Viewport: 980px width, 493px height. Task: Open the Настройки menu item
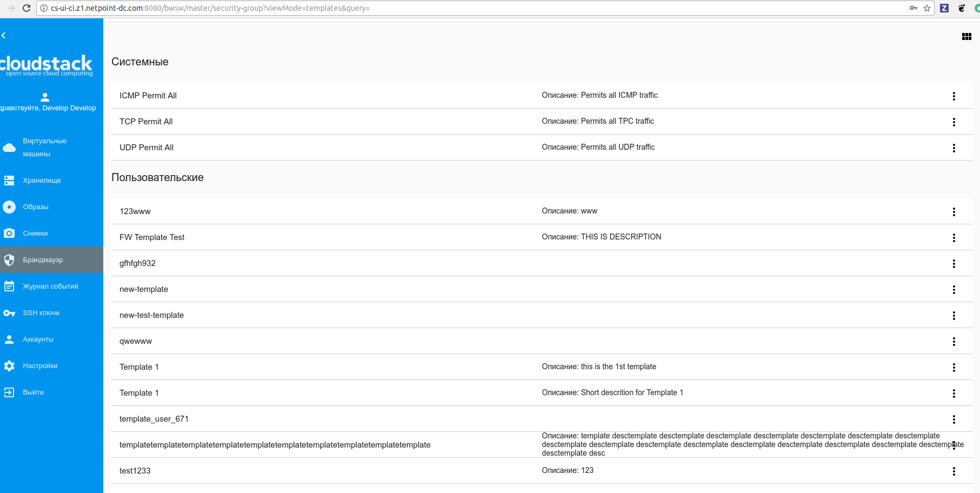41,365
